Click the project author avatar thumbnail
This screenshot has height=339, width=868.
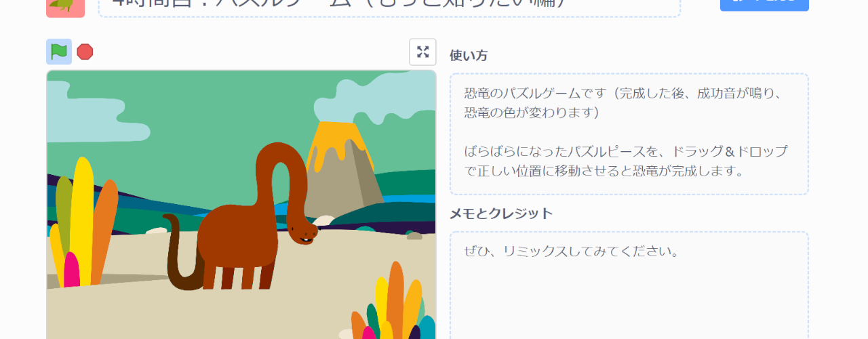click(x=65, y=6)
